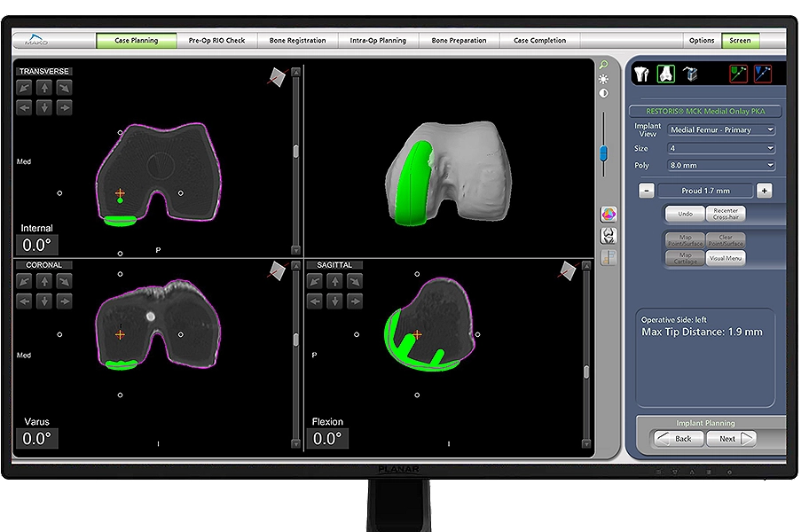Image resolution: width=809 pixels, height=532 pixels.
Task: Open the Implant View dropdown
Action: tap(721, 130)
